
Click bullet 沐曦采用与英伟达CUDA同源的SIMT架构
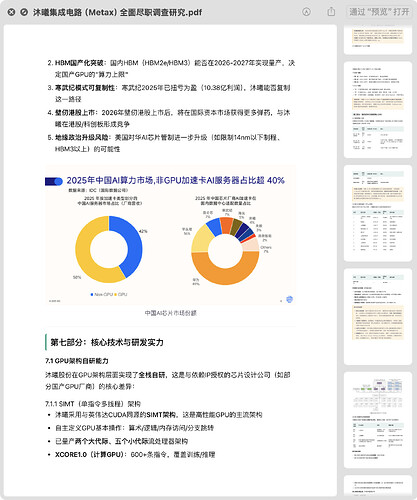pos(159,415)
